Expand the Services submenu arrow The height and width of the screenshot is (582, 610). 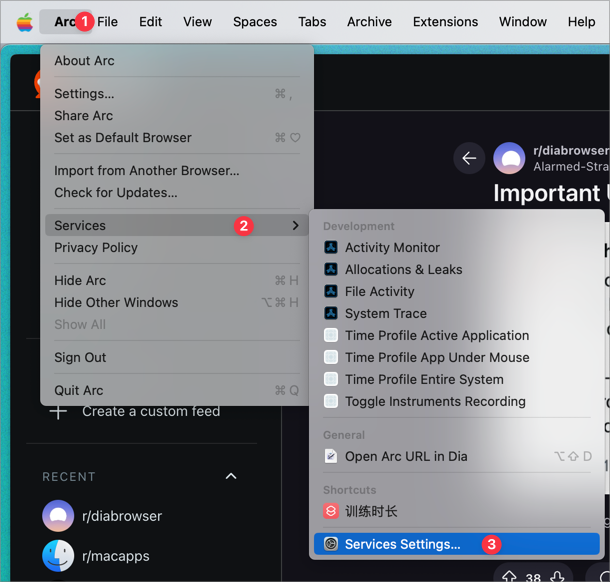(296, 225)
